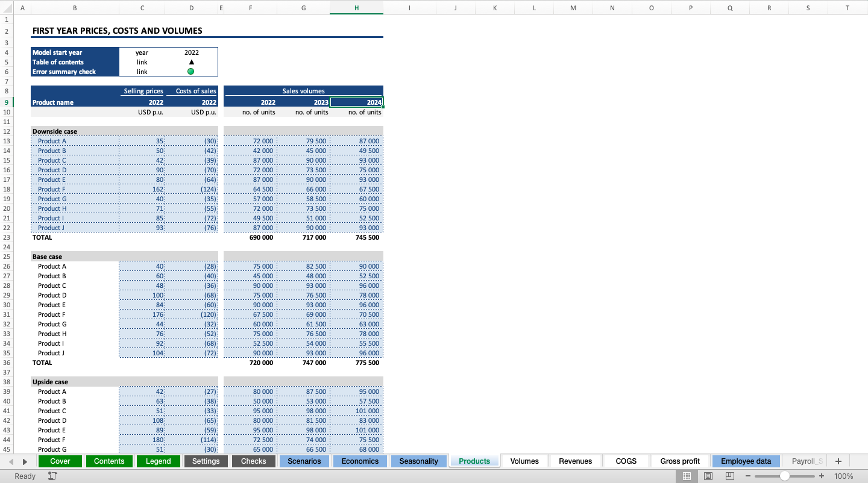This screenshot has width=868, height=483.
Task: Add a new sheet with plus button
Action: (838, 461)
